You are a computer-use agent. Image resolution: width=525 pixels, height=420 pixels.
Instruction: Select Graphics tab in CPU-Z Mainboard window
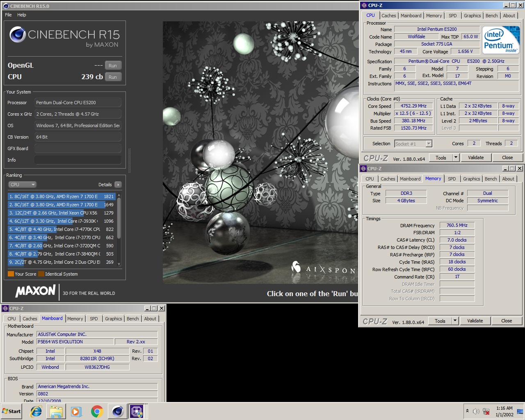(113, 319)
